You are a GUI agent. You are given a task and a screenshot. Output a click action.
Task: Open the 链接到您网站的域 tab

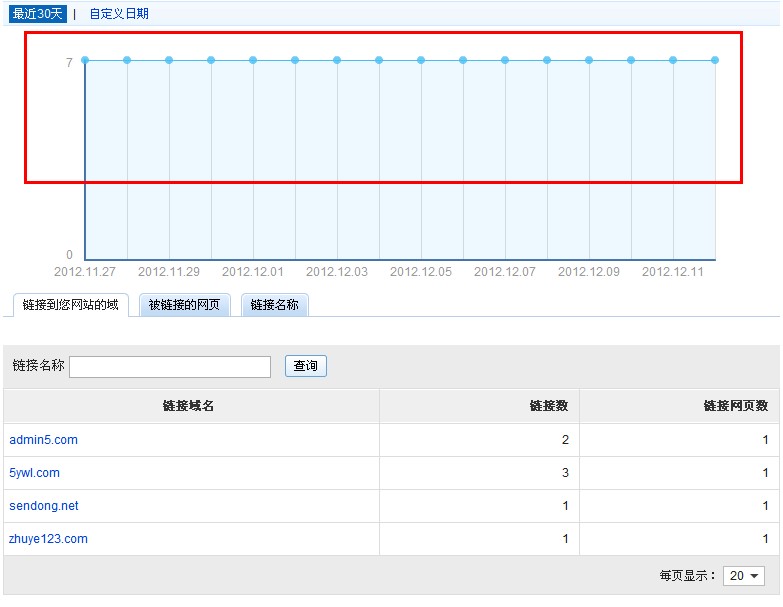coord(70,305)
